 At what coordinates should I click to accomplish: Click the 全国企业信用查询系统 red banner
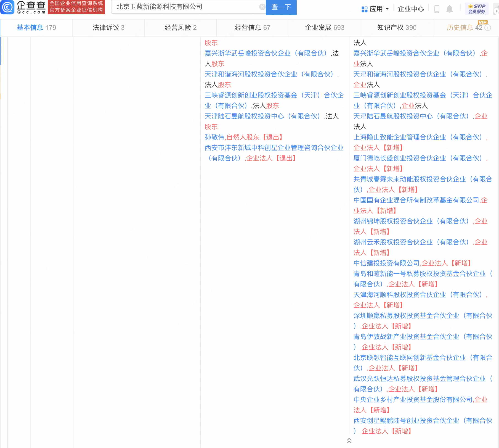pyautogui.click(x=76, y=7)
